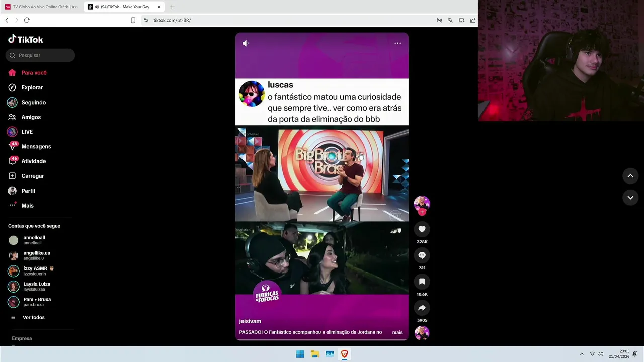Open the Wi-Fi network tray icon

point(592,354)
